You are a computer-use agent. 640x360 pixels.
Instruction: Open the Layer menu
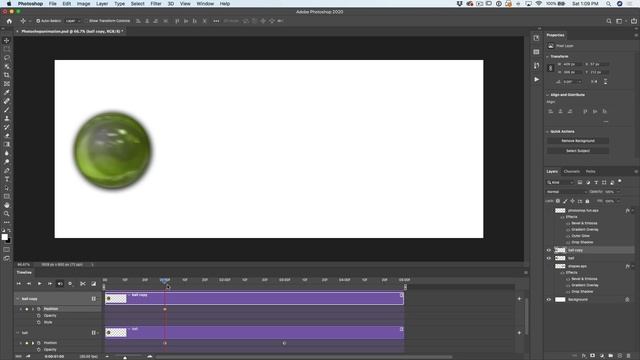pos(102,4)
